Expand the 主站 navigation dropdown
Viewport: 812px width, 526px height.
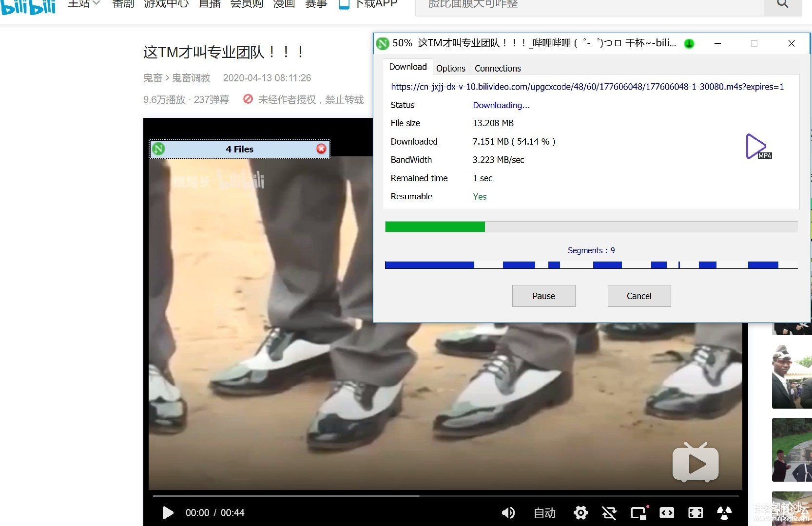coord(83,4)
